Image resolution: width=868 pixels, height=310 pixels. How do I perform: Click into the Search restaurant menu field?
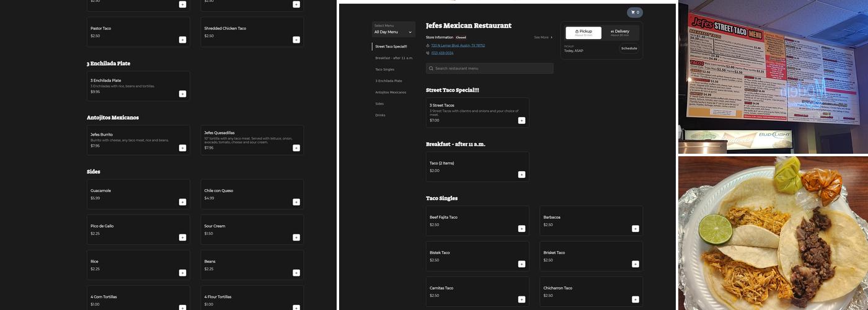[x=490, y=68]
